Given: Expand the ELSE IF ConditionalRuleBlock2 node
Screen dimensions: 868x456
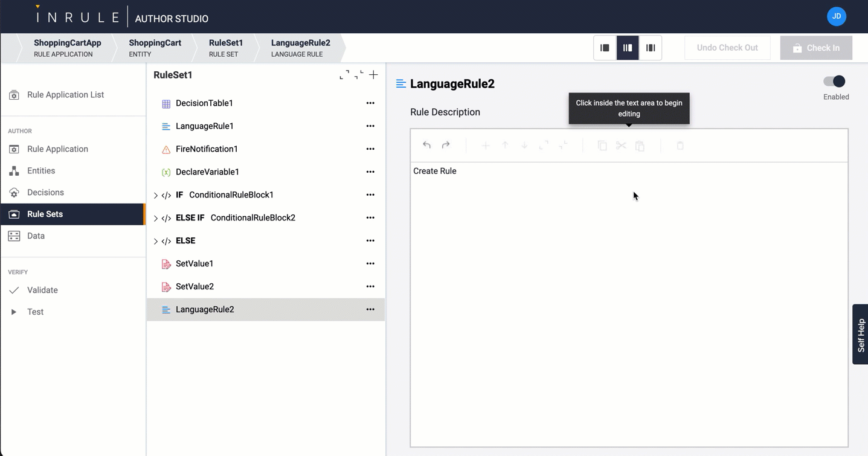Looking at the screenshot, I should (x=156, y=218).
